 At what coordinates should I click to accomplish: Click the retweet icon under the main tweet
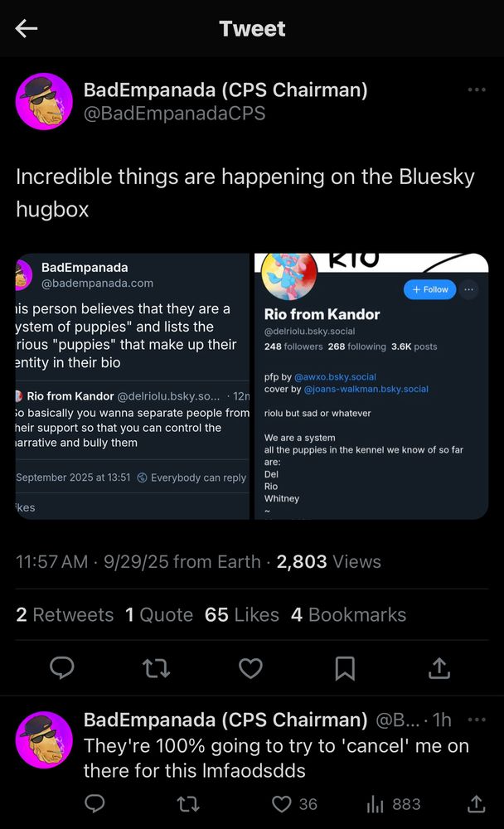coord(156,669)
